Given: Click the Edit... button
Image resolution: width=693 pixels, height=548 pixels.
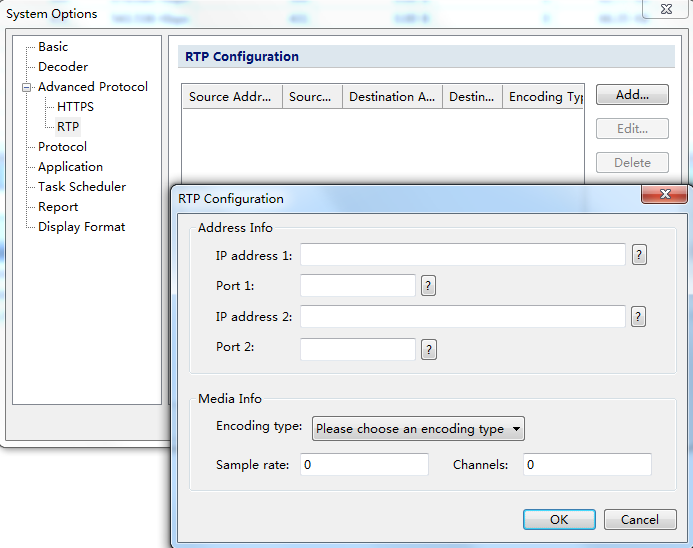Looking at the screenshot, I should pyautogui.click(x=632, y=129).
